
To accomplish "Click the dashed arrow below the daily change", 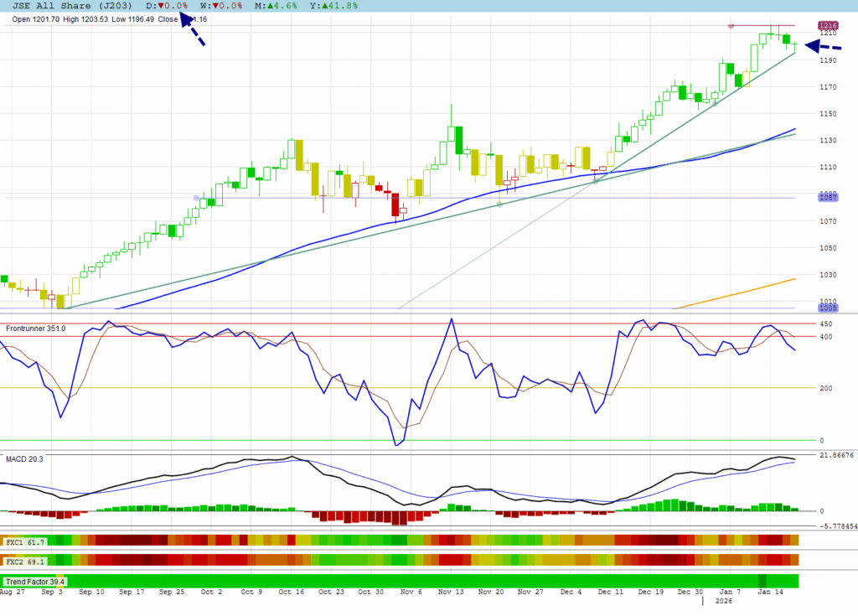I will coord(192,34).
